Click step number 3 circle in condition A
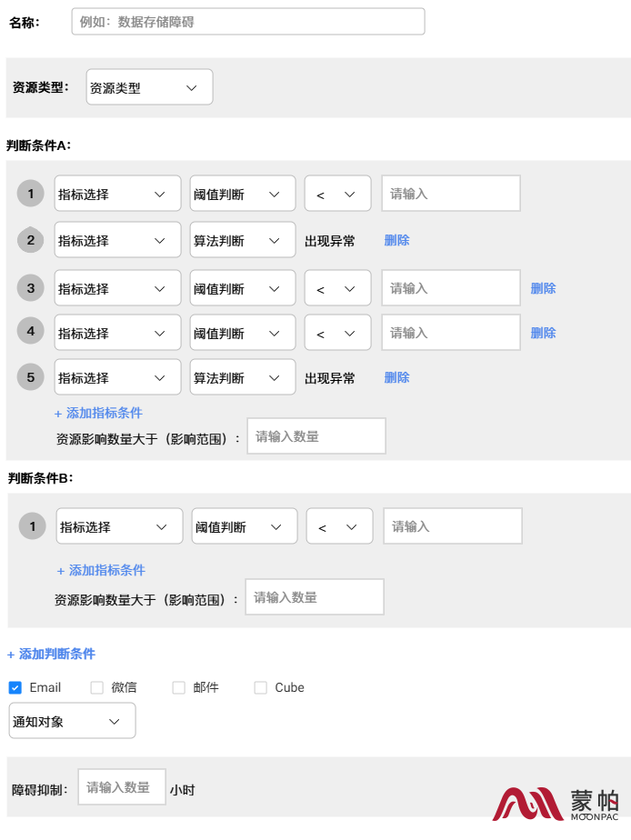Viewport: 631px width, 840px height. point(31,288)
